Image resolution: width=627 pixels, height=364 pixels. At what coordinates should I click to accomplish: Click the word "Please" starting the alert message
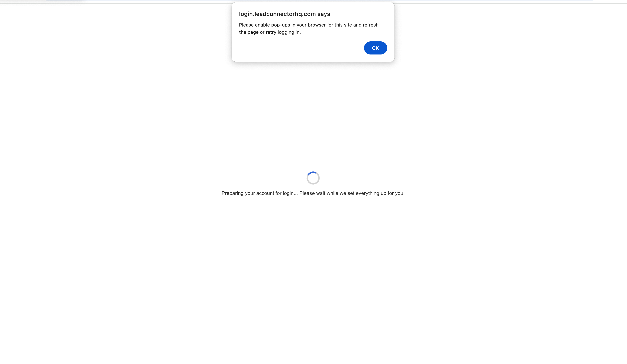246,25
